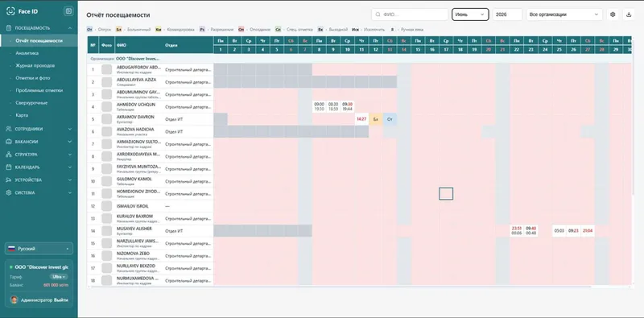Click the Устройства section icon
The image size is (644, 318).
coord(9,180)
